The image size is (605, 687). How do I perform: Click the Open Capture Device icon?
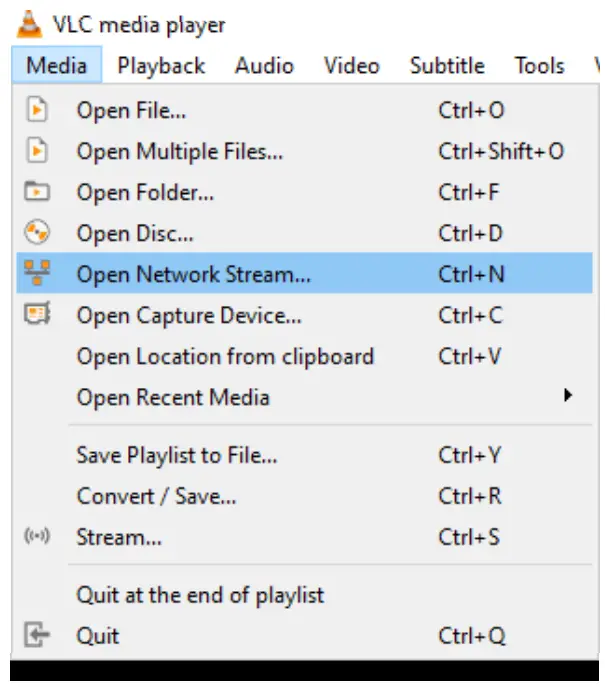click(36, 315)
